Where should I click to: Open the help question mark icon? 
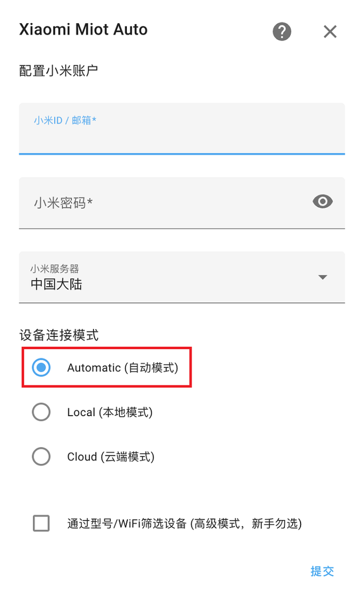282,32
